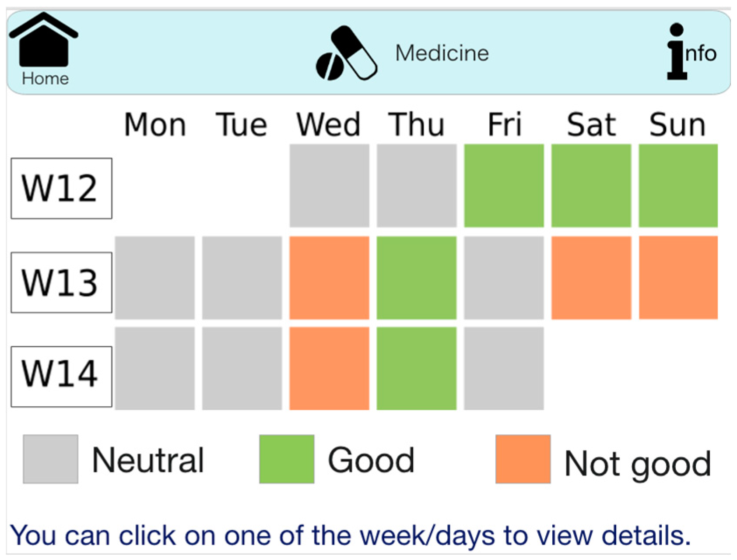Select W13 Thursday green square
The width and height of the screenshot is (737, 560).
416,278
